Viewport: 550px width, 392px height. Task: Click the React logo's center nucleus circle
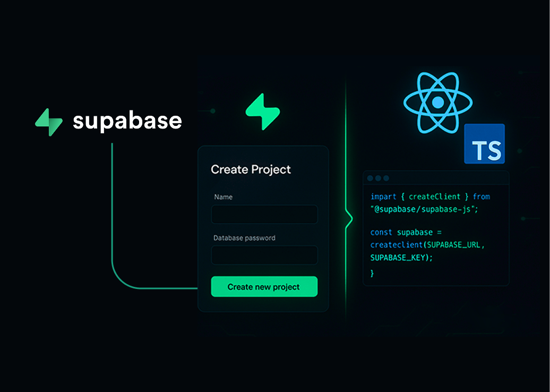438,101
